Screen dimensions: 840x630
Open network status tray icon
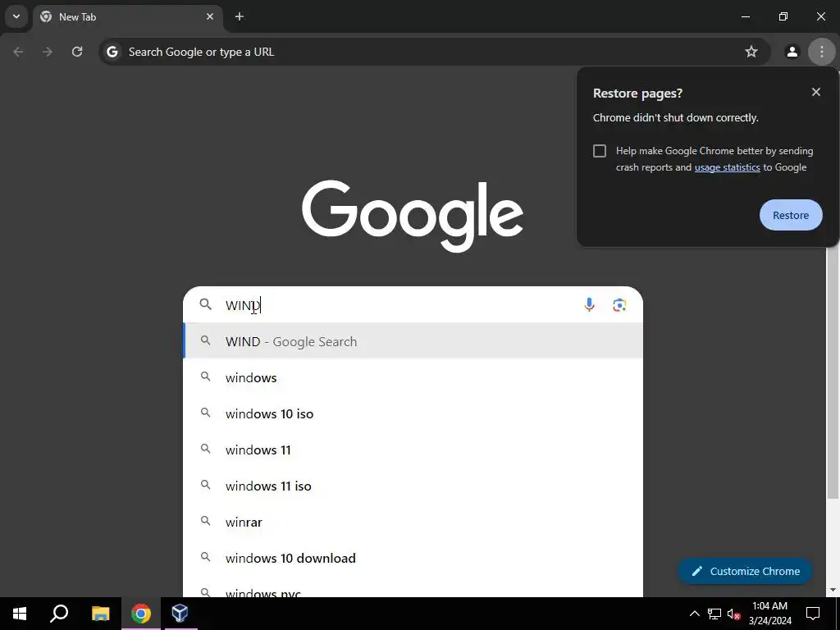(714, 614)
